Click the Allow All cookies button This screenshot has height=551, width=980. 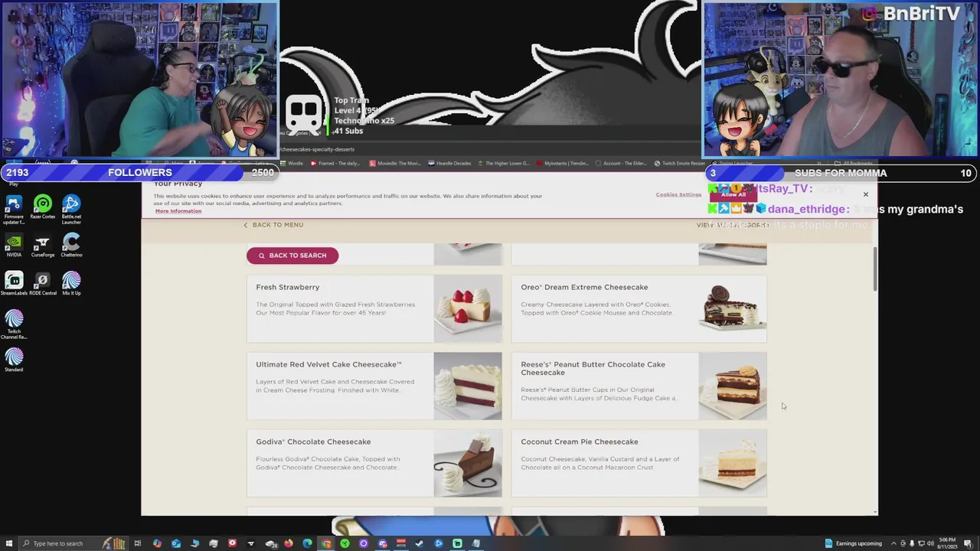pyautogui.click(x=733, y=194)
